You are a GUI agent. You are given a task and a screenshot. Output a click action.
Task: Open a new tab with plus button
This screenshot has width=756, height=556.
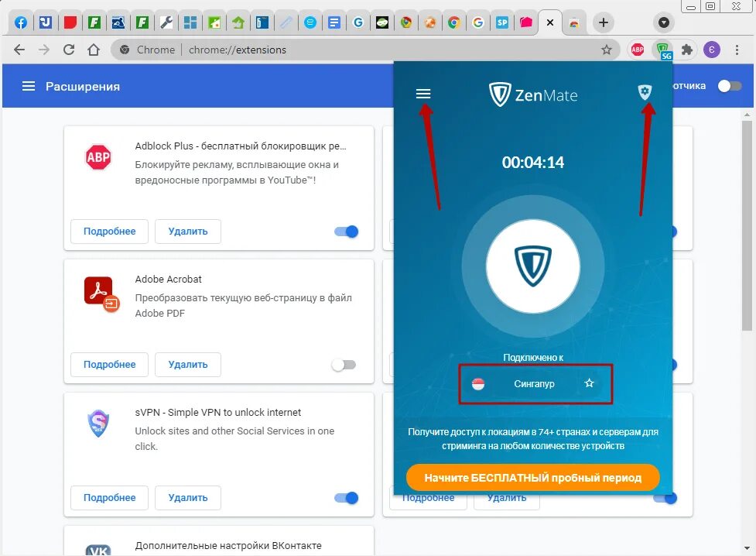click(603, 22)
